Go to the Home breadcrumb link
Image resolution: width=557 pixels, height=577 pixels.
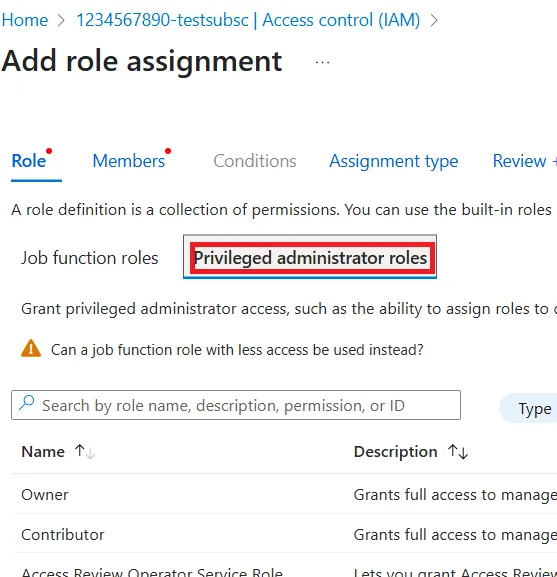tap(25, 20)
